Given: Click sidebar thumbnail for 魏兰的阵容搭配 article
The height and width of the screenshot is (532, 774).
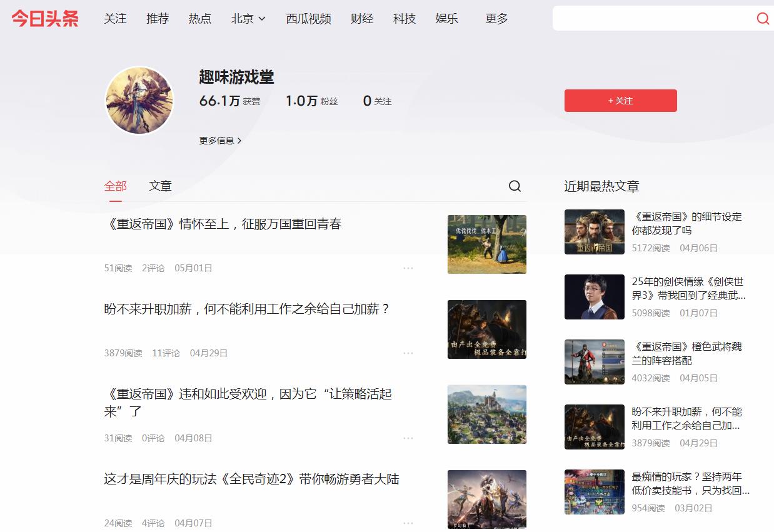Looking at the screenshot, I should [595, 362].
